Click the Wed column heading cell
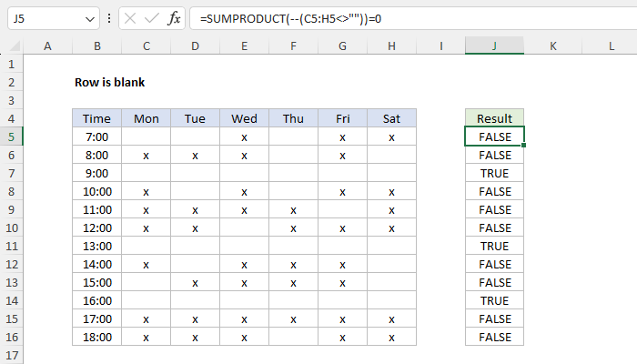Image resolution: width=637 pixels, height=364 pixels. click(x=244, y=118)
